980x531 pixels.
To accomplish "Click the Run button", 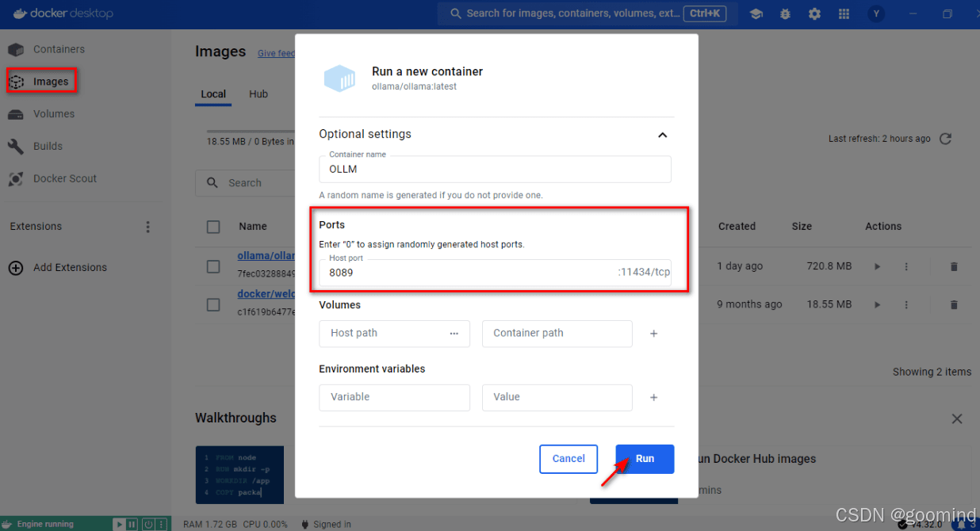I will (x=645, y=459).
